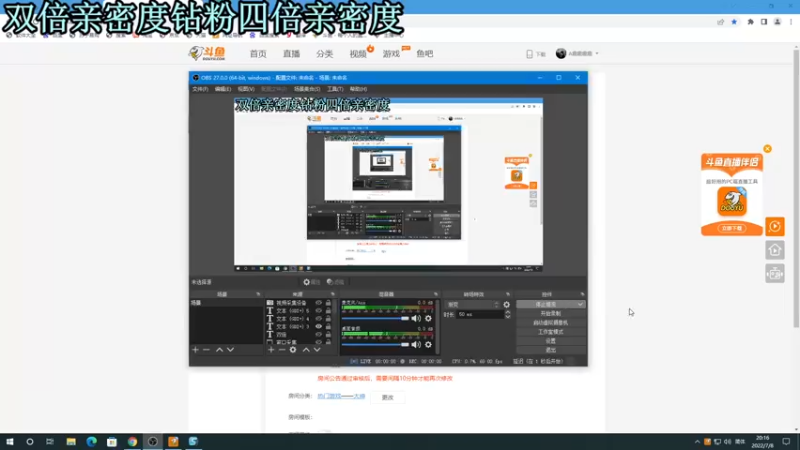Toggle the lock on 文本 (GDI+) 4 source
Image resolution: width=800 pixels, height=450 pixels.
328,319
